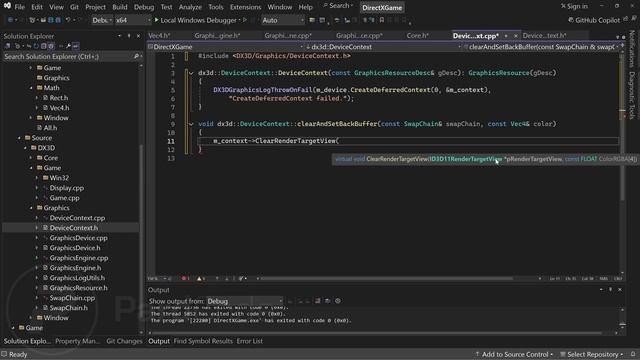Switch to the Error List tab

click(x=249, y=341)
